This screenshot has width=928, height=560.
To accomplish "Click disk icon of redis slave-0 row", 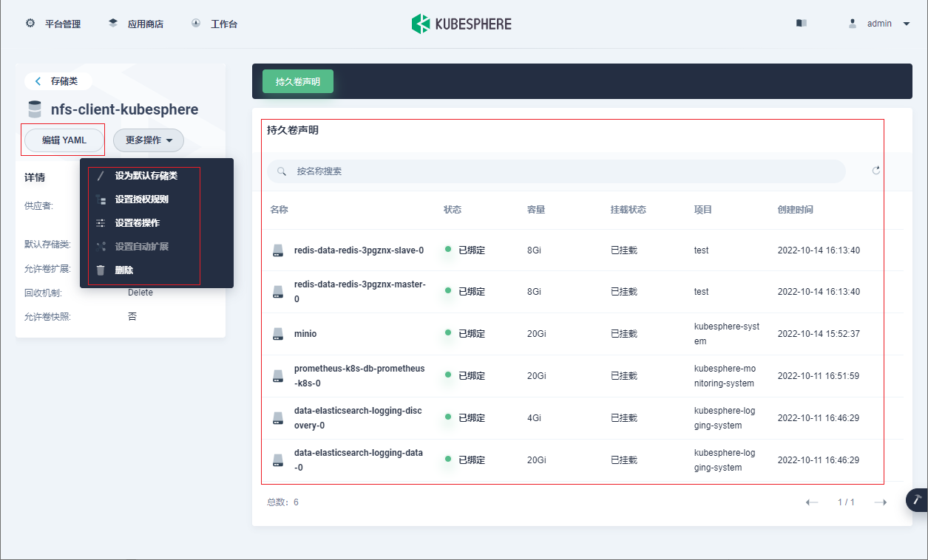I will (277, 250).
